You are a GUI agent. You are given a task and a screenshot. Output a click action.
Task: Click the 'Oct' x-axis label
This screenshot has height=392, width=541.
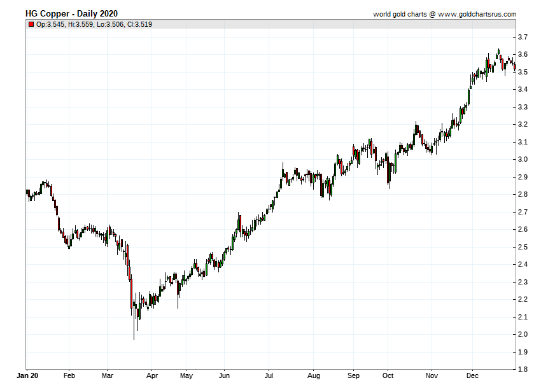[388, 375]
